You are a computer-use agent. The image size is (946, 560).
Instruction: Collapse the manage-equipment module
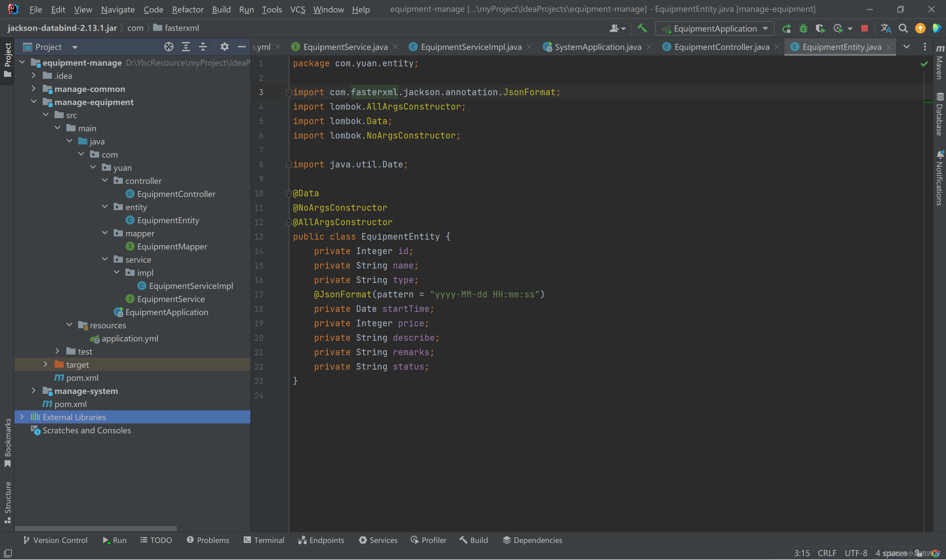click(34, 101)
